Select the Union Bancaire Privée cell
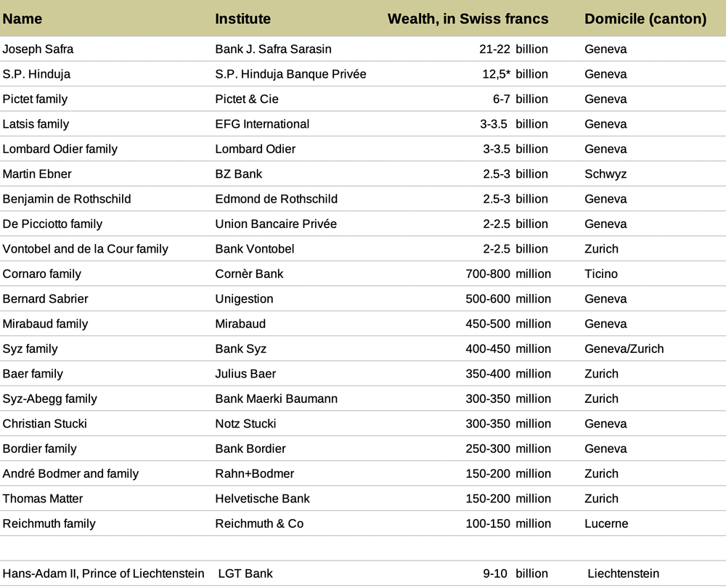726x588 pixels. click(x=276, y=224)
